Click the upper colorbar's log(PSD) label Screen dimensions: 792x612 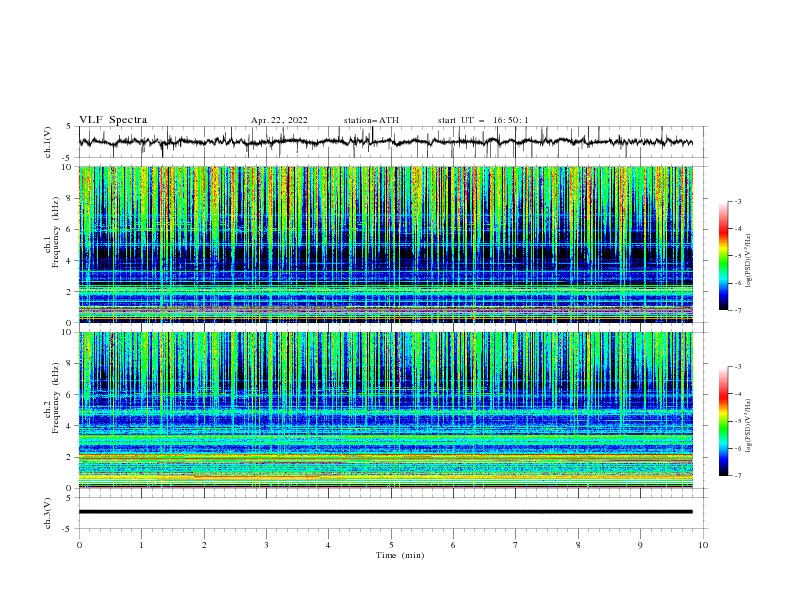pos(749,261)
